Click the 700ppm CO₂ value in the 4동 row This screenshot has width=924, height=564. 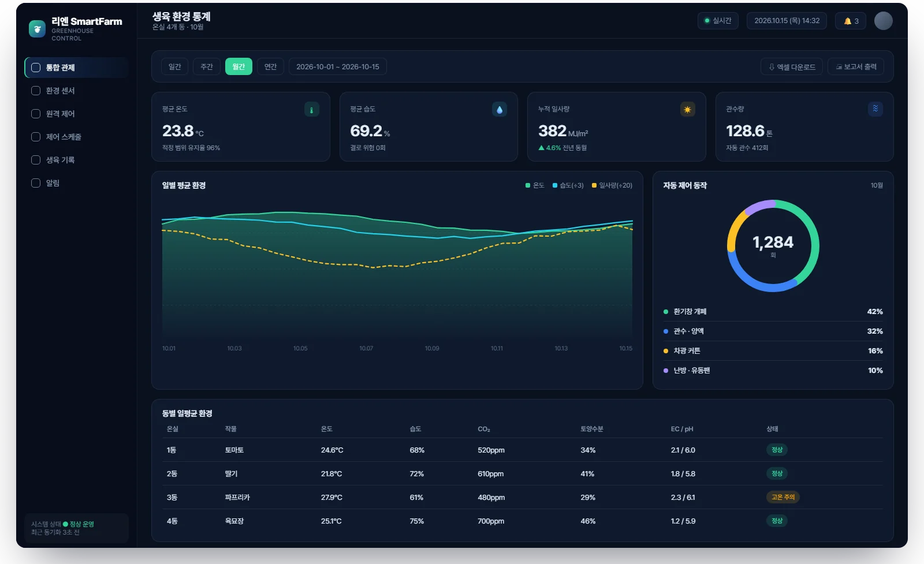tap(491, 521)
